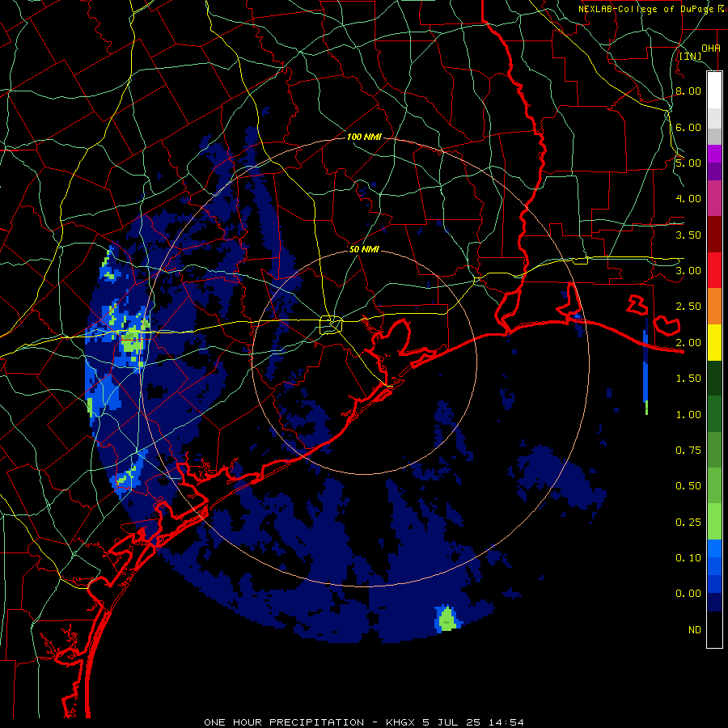
Task: Click the 4.00 legend value
Action: click(x=688, y=199)
